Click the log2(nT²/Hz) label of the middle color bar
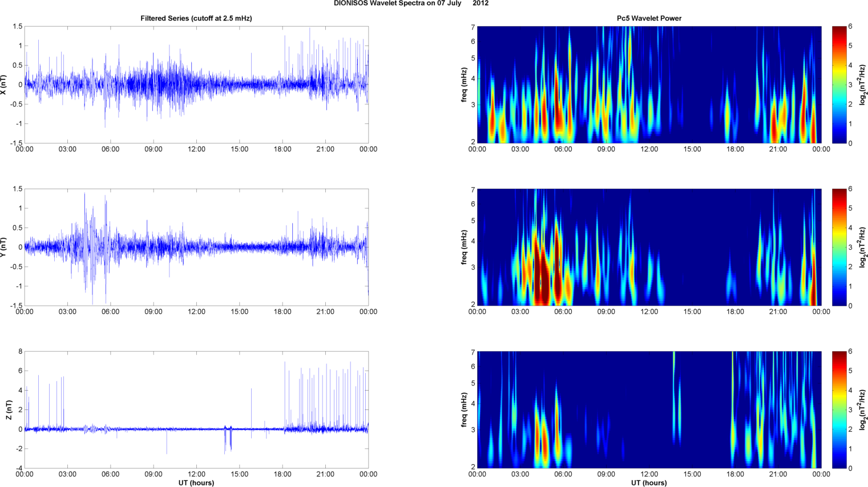Image resolution: width=868 pixels, height=487 pixels. click(863, 247)
